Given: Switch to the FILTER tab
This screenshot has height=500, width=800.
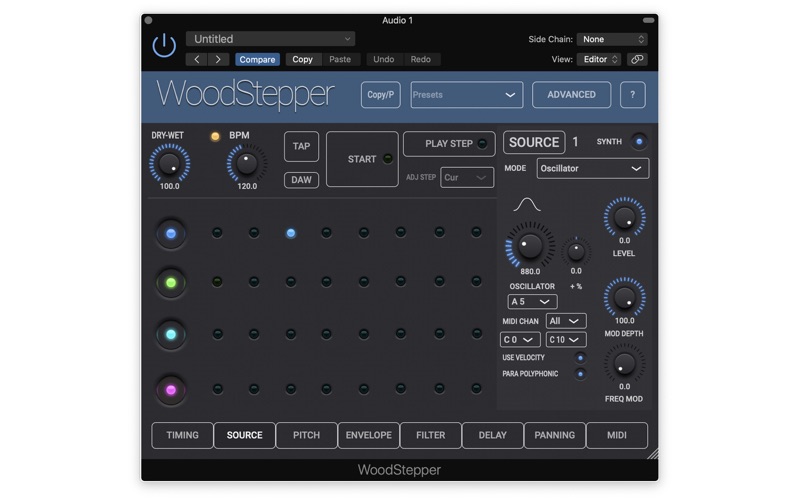Looking at the screenshot, I should pos(431,436).
